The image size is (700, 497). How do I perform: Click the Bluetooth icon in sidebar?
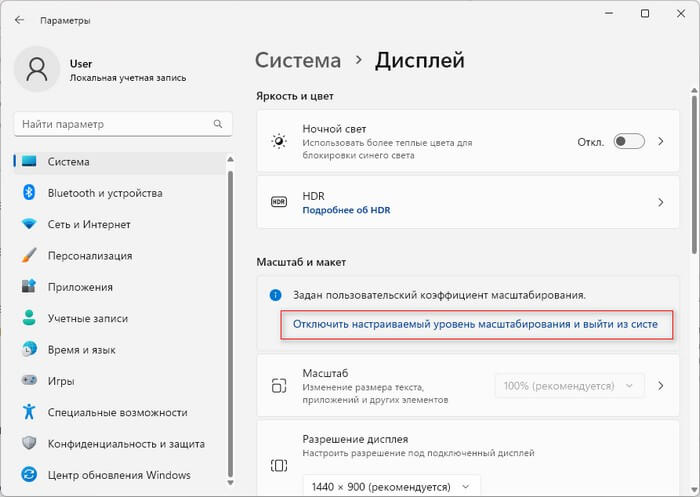[29, 192]
